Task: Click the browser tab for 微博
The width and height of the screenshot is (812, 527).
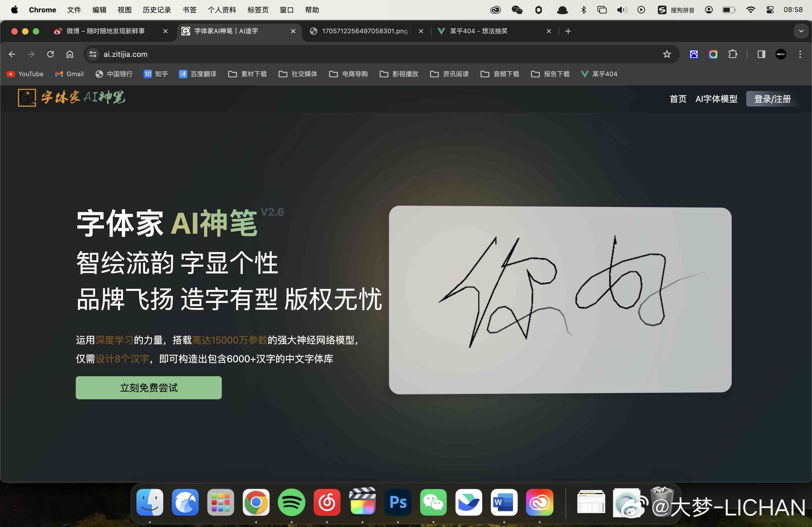Action: click(x=110, y=31)
